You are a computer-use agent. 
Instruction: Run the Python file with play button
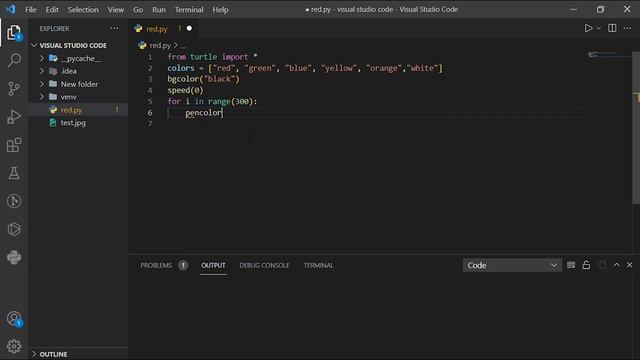pos(588,28)
